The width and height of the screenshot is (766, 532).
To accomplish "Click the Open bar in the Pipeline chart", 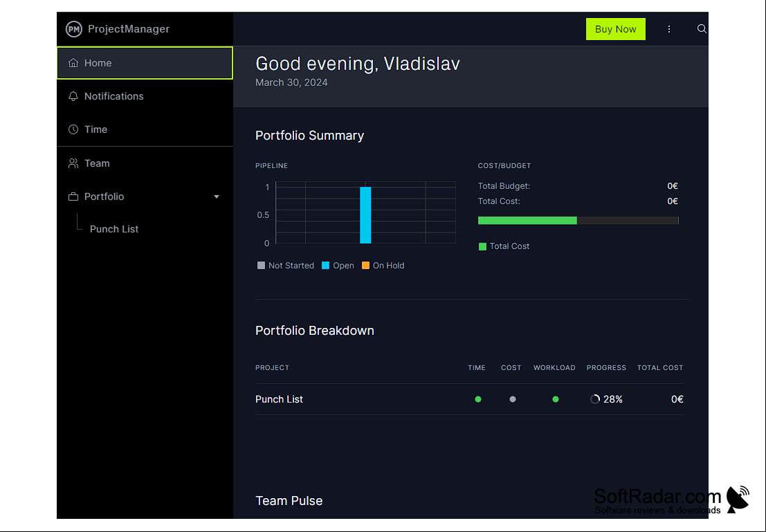I will click(x=365, y=215).
